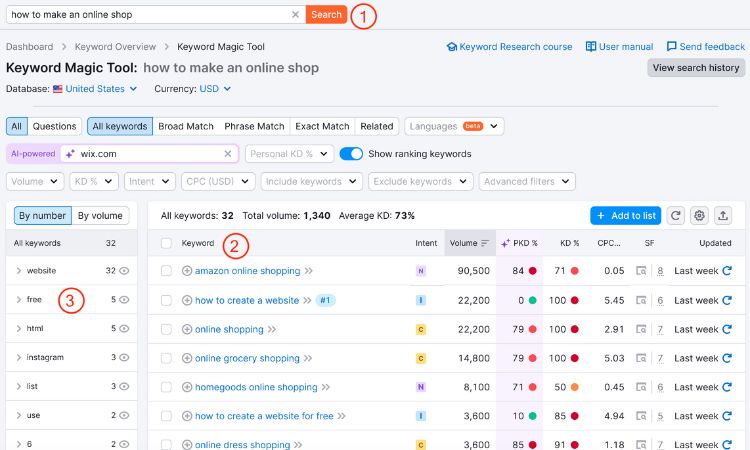Check the amazon online shopping row checkbox

[x=166, y=271]
